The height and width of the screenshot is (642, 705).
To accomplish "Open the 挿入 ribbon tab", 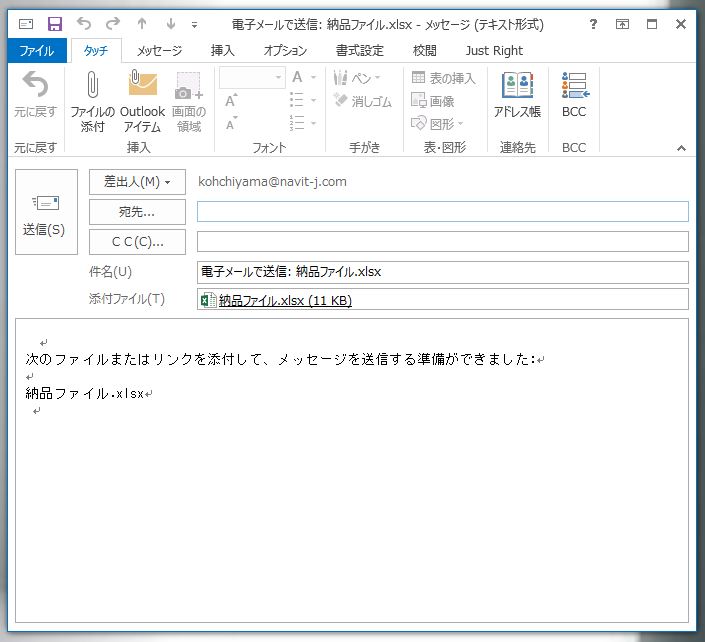I will (223, 50).
